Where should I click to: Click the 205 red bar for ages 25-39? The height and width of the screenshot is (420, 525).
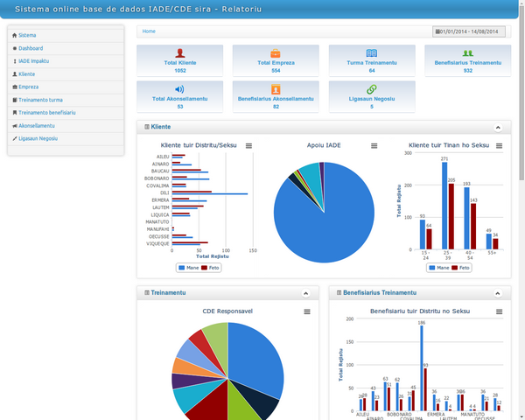tap(451, 216)
